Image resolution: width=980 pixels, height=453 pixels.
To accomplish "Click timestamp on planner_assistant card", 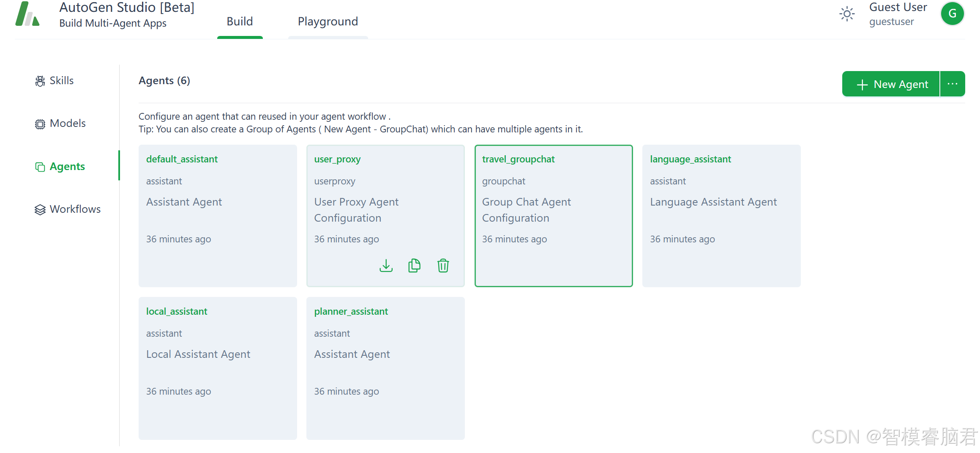I will point(347,392).
